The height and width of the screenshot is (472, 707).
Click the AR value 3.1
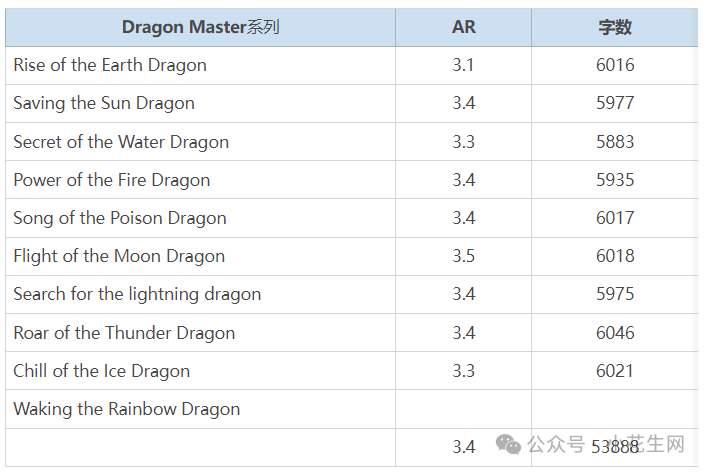pyautogui.click(x=463, y=65)
